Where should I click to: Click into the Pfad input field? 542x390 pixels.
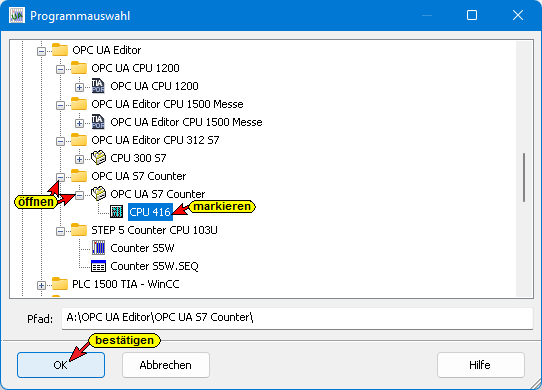click(x=297, y=318)
